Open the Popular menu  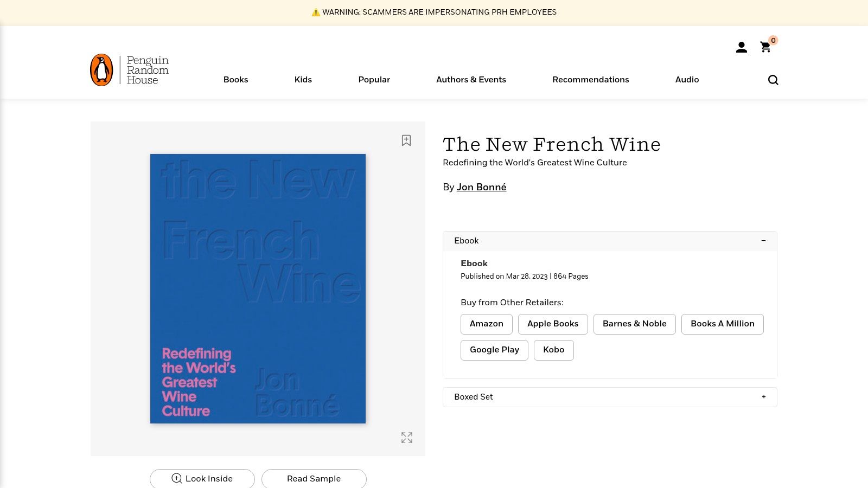pos(374,80)
